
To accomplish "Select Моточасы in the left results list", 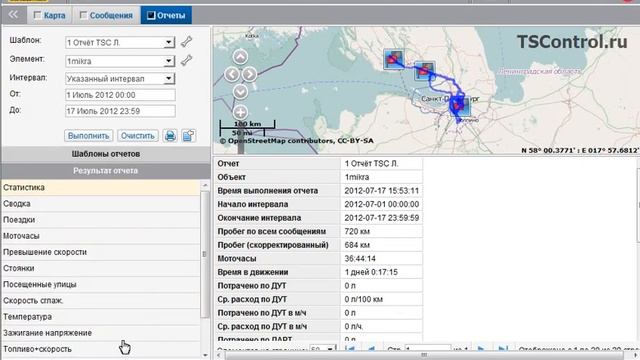I will (101, 236).
